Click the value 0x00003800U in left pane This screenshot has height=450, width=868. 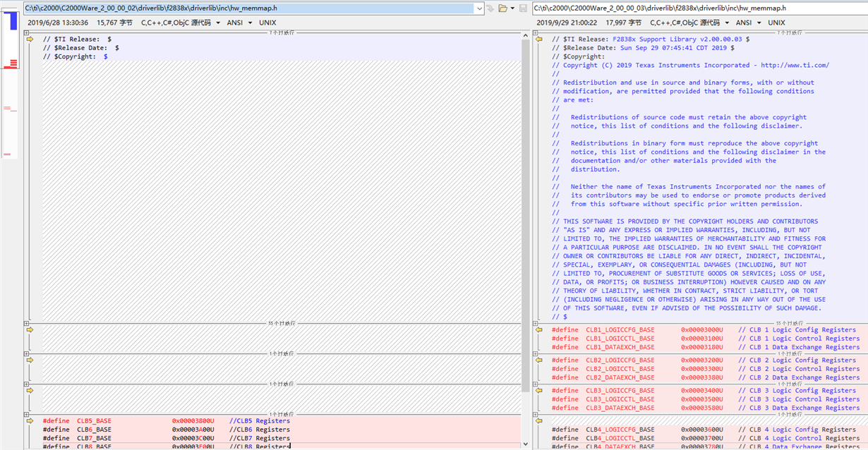[x=193, y=421]
